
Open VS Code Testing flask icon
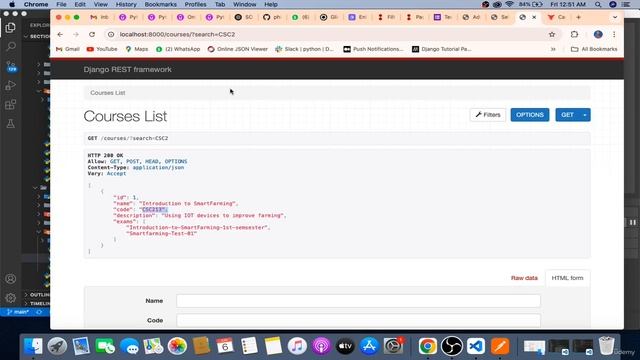11,124
